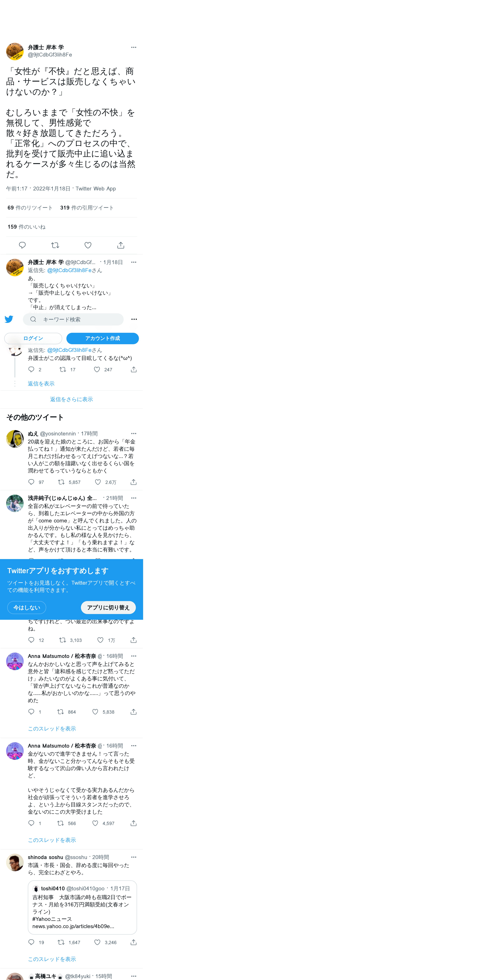Open more options beside the keyword search bar
The height and width of the screenshot is (980, 490).
pyautogui.click(x=134, y=319)
